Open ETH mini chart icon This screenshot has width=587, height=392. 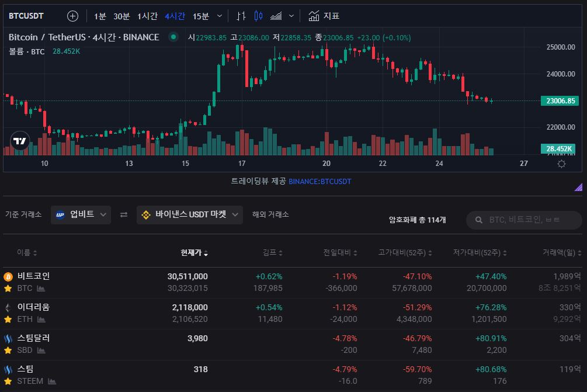pos(41,320)
